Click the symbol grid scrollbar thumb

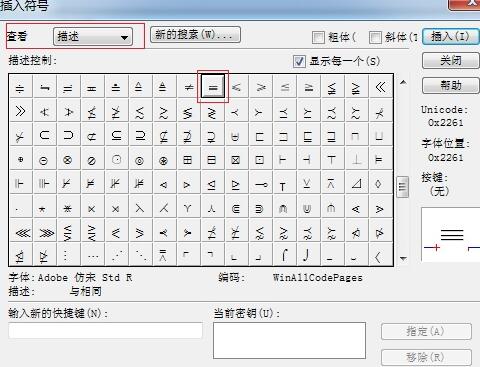pyautogui.click(x=403, y=187)
